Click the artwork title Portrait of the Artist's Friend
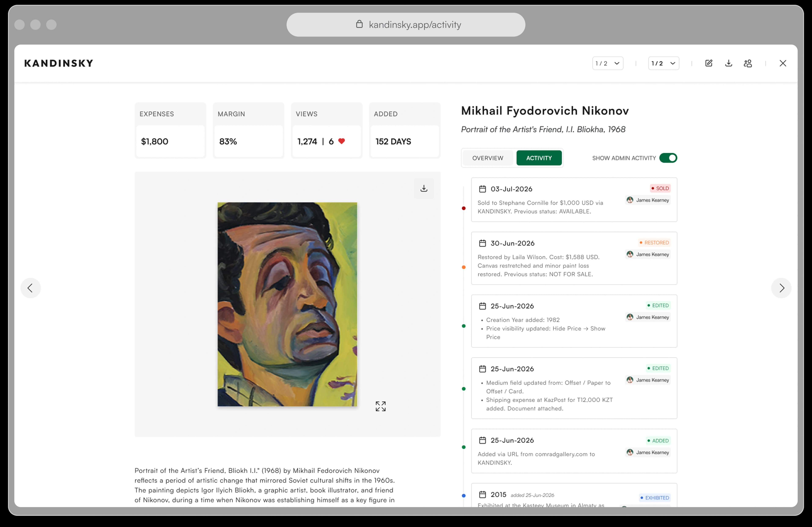 click(x=543, y=129)
